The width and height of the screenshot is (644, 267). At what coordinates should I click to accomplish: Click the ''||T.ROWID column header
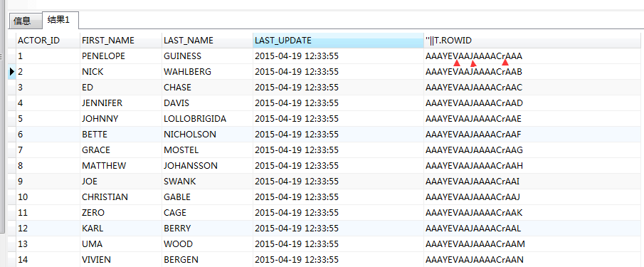click(534, 41)
